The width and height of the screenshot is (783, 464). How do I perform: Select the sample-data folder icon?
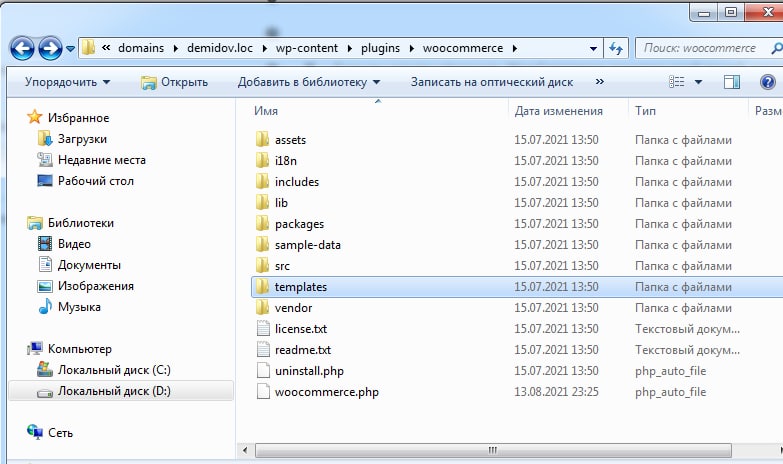pos(262,244)
